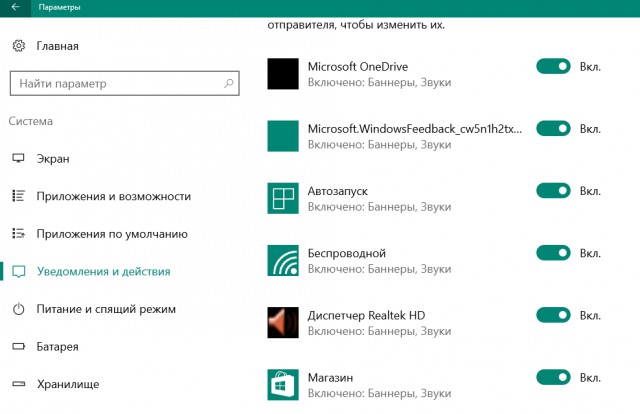Go back with the arrow in title bar

[x=15, y=7]
